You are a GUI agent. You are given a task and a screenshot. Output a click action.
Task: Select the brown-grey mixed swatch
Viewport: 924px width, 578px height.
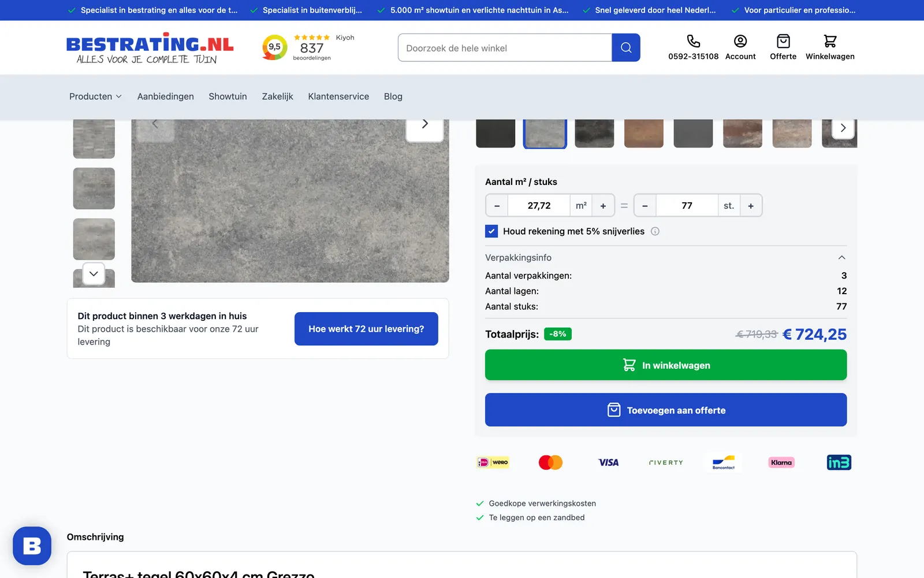743,134
